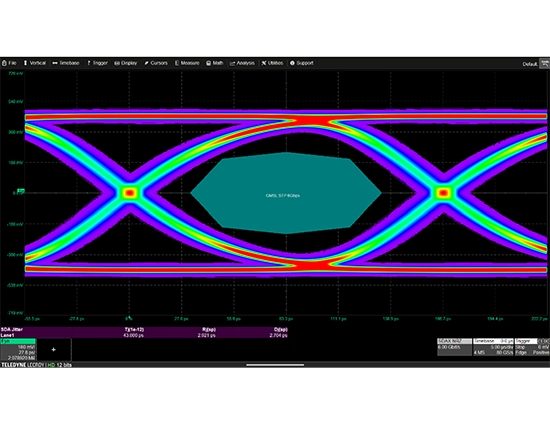The image size is (550, 424).
Task: Click the Tj(1e-12) jitter column header
Action: click(x=134, y=330)
